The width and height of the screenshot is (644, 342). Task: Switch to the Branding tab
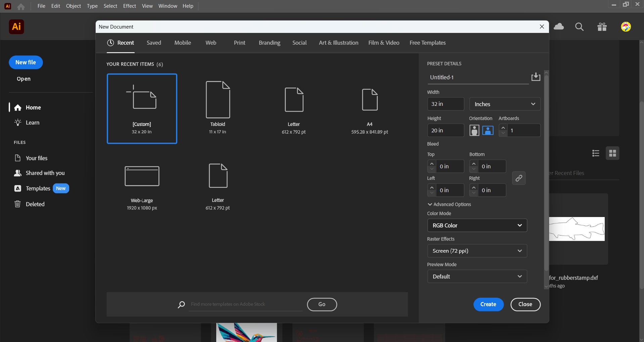pyautogui.click(x=270, y=43)
